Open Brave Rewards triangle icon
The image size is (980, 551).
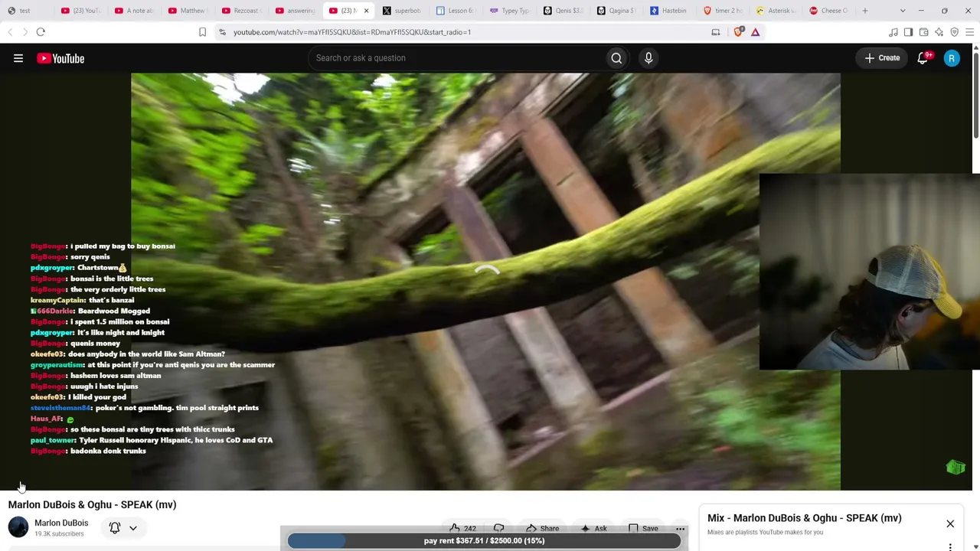tap(755, 32)
